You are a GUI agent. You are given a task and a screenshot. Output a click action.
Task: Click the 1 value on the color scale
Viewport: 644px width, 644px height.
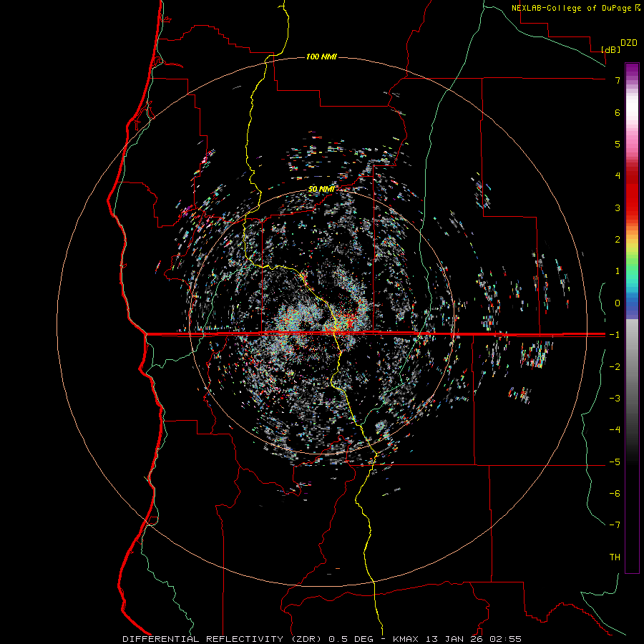click(x=618, y=271)
